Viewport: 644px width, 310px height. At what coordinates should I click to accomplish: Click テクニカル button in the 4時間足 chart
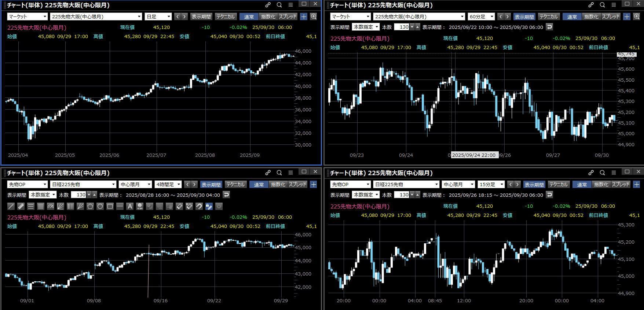click(x=235, y=184)
